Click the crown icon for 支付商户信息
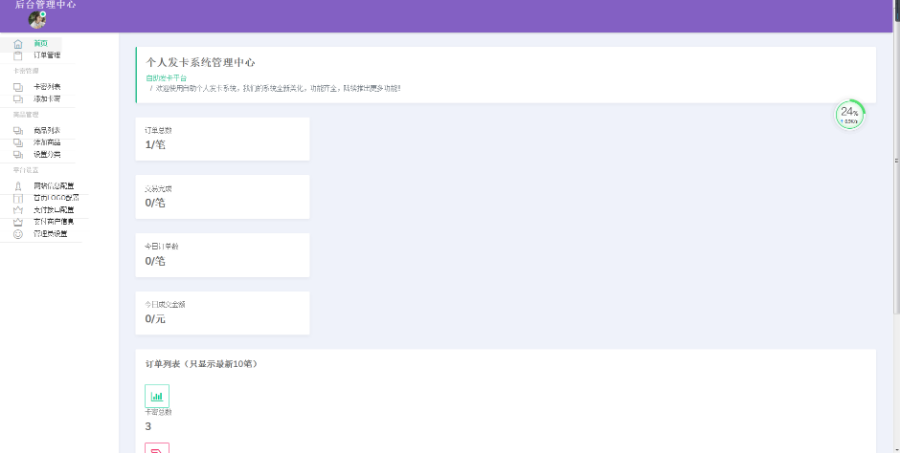The width and height of the screenshot is (900, 453). pyautogui.click(x=18, y=222)
